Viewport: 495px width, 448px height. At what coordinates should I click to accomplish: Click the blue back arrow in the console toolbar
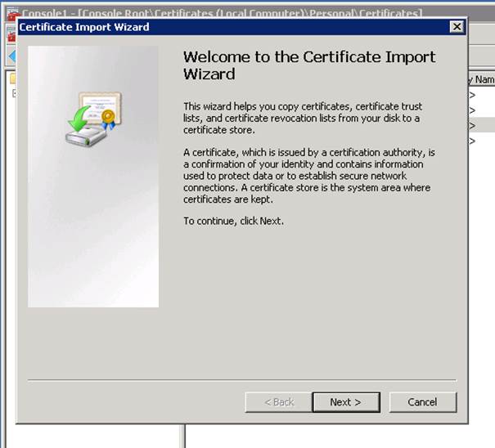[x=11, y=55]
